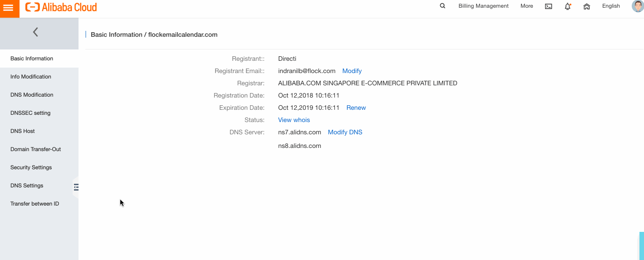
Task: Open the Cloud Shell terminal icon
Action: (548, 6)
